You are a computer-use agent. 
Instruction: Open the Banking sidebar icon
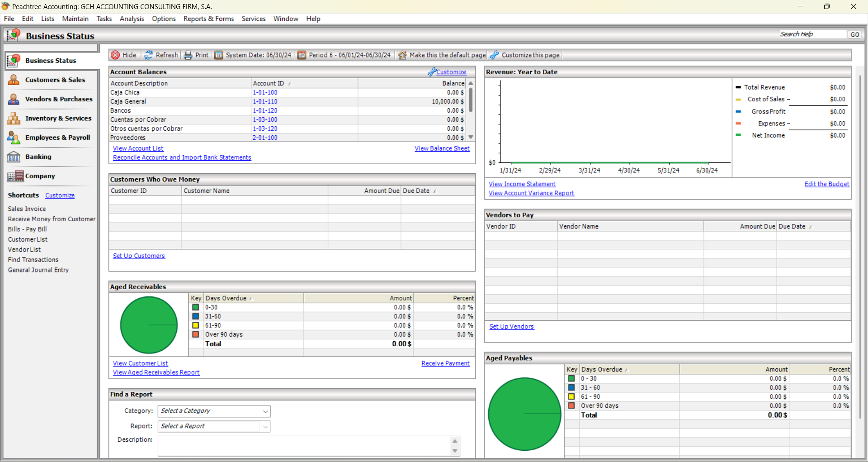click(14, 157)
